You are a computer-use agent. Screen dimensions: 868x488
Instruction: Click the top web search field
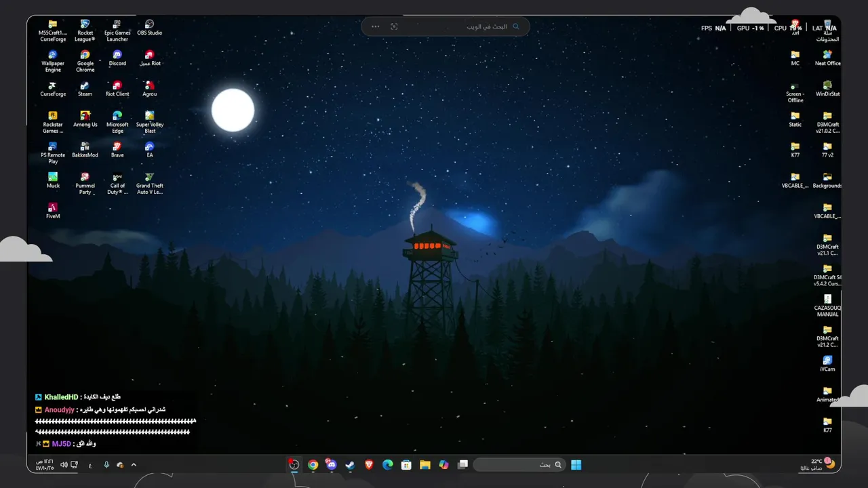click(x=446, y=26)
